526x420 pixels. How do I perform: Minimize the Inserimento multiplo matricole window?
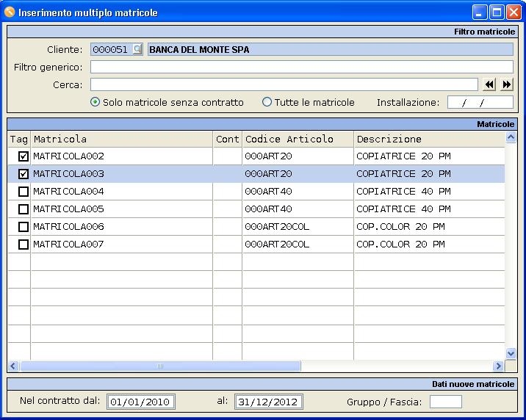tap(480, 12)
